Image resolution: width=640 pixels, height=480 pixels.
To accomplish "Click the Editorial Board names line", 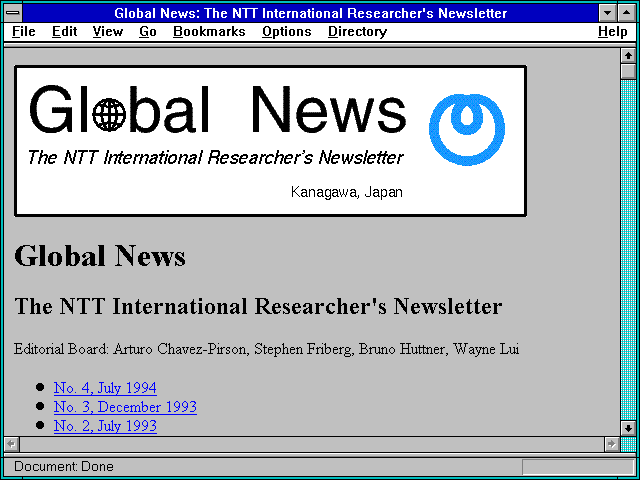I will (x=267, y=349).
